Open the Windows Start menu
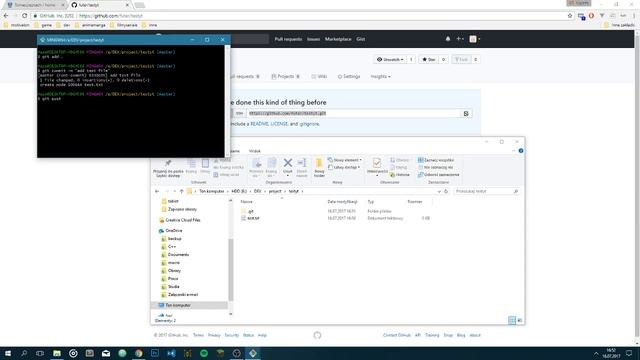Viewport: 640px width, 360px height. pos(8,353)
